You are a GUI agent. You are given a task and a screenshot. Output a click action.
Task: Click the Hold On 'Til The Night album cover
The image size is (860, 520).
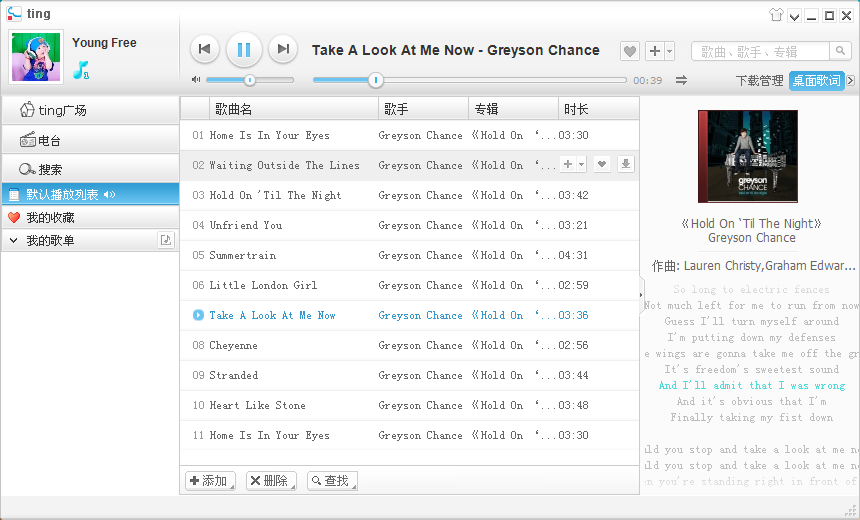click(748, 156)
